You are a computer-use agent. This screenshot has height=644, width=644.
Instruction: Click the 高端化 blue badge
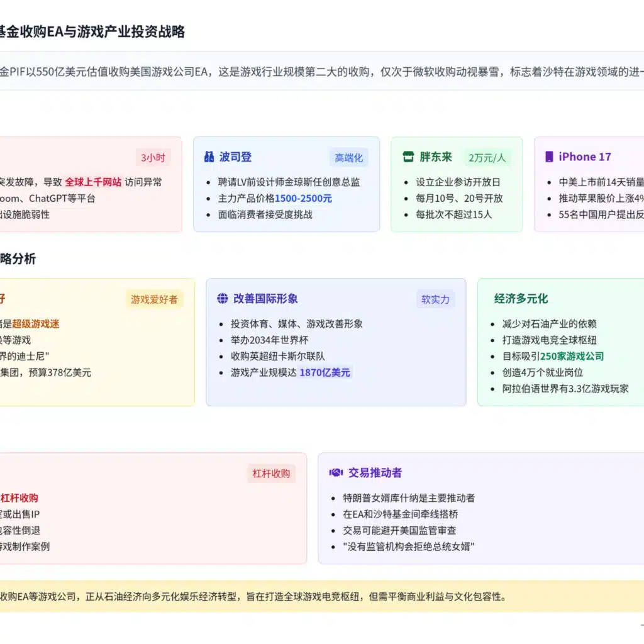(350, 158)
